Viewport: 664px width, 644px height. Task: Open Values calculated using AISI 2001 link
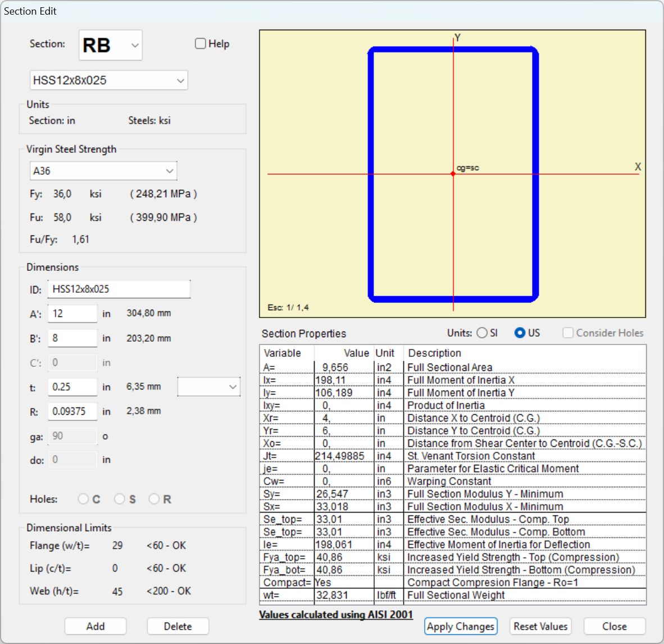coord(336,615)
